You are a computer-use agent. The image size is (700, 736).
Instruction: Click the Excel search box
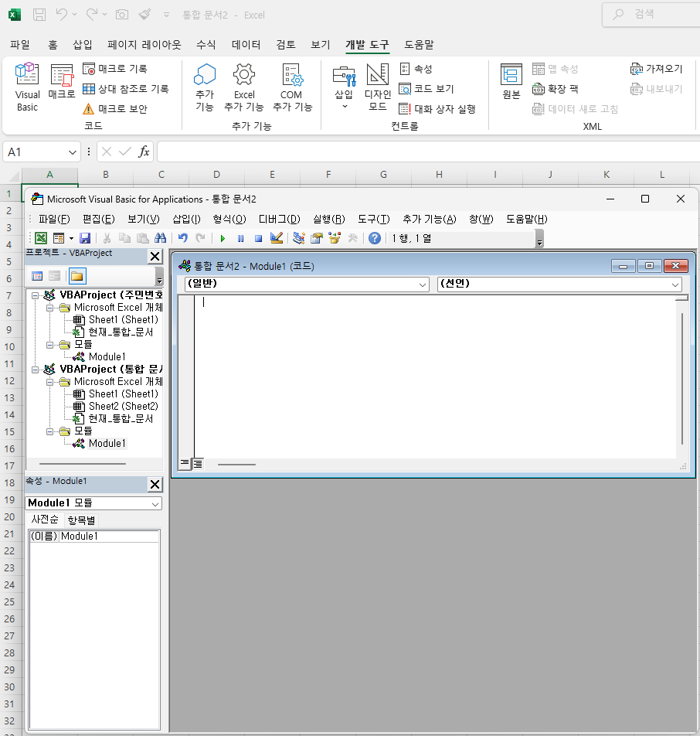(x=652, y=15)
